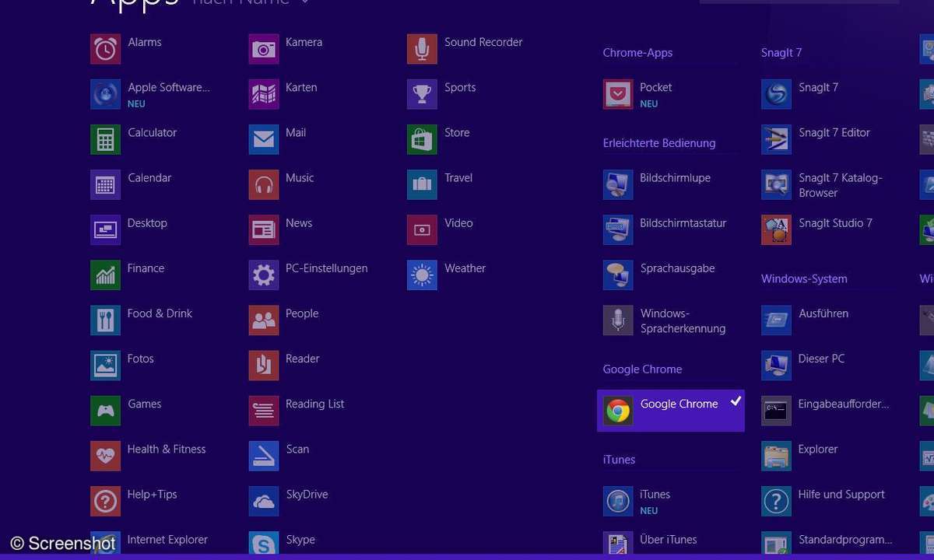This screenshot has width=934, height=560.
Task: Open the News app icon
Action: tap(264, 229)
